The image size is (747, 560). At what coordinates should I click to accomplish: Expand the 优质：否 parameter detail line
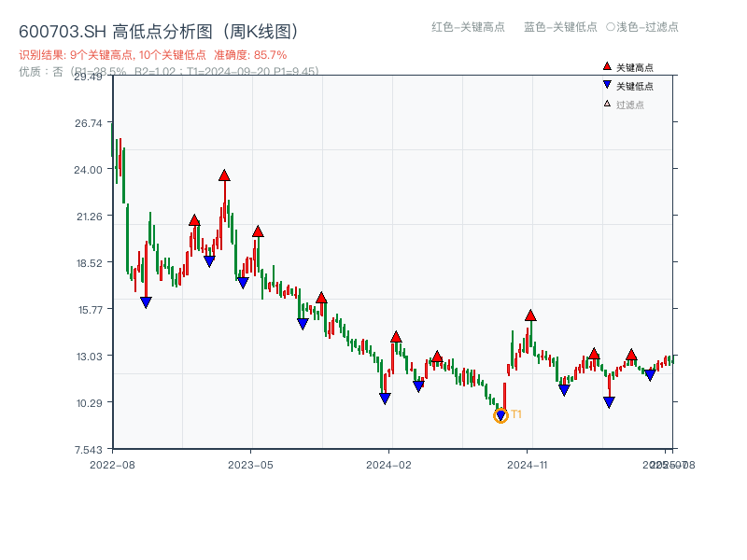[37, 71]
